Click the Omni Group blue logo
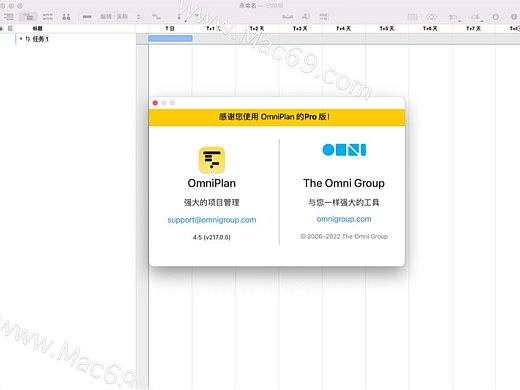 pyautogui.click(x=344, y=150)
